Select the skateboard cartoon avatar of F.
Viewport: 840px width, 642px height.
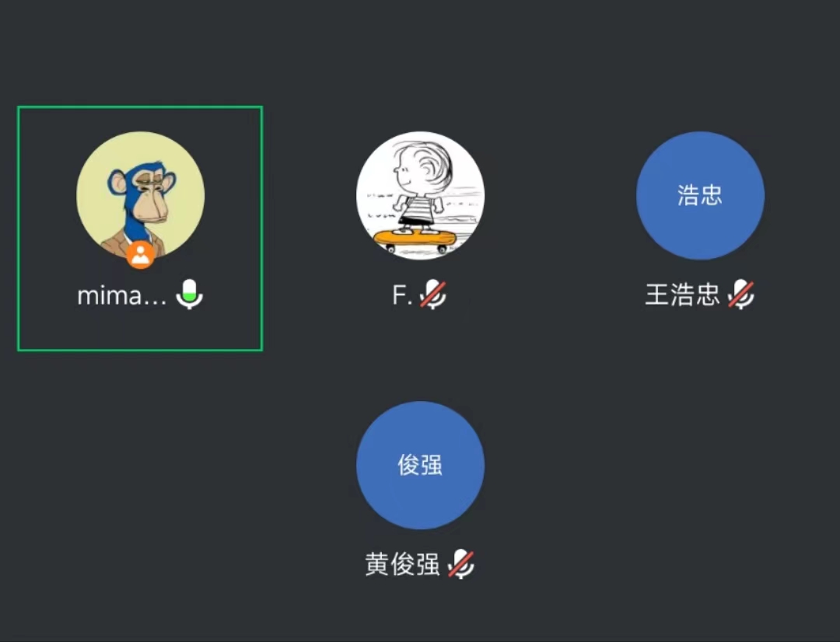pyautogui.click(x=421, y=195)
